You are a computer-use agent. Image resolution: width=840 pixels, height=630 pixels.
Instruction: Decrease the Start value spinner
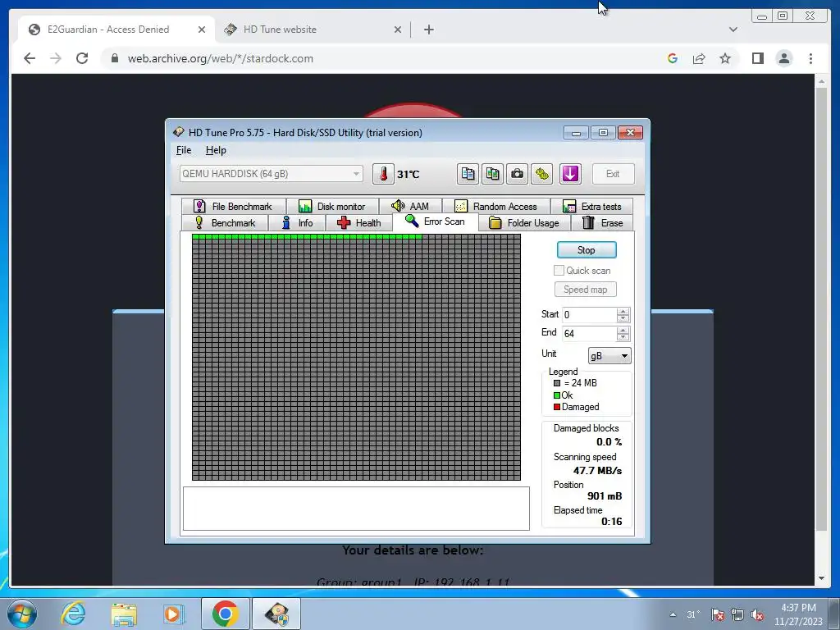623,319
